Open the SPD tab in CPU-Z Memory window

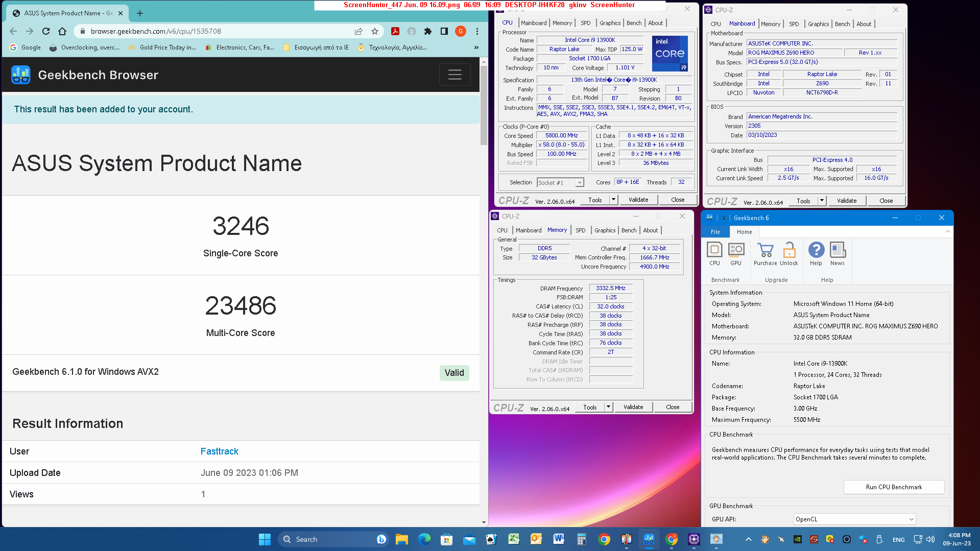pos(581,230)
